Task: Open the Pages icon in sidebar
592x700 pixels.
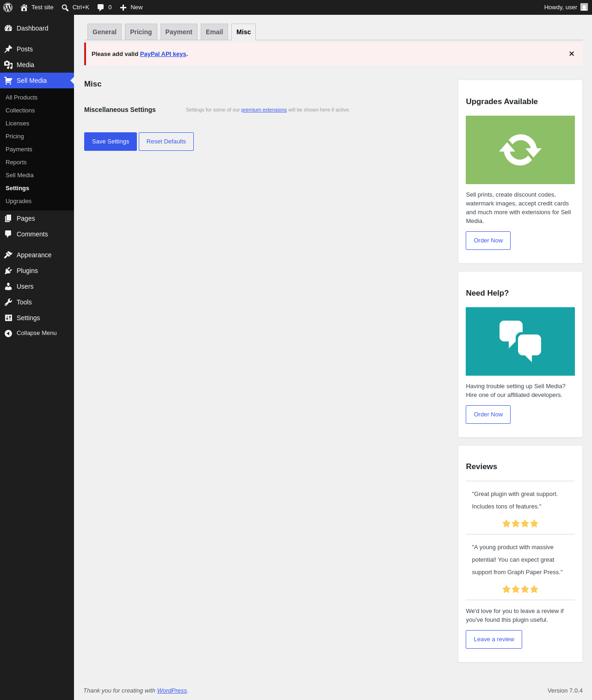Action: (x=8, y=218)
